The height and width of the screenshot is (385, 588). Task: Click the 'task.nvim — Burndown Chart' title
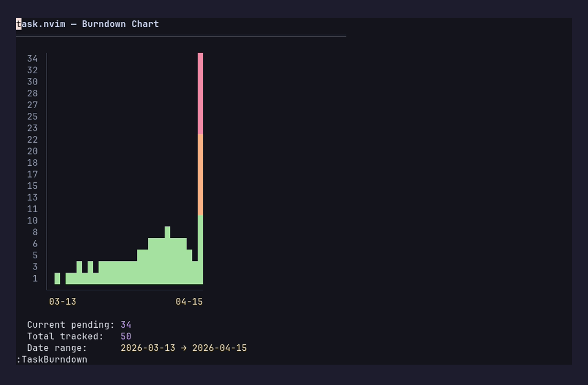87,24
